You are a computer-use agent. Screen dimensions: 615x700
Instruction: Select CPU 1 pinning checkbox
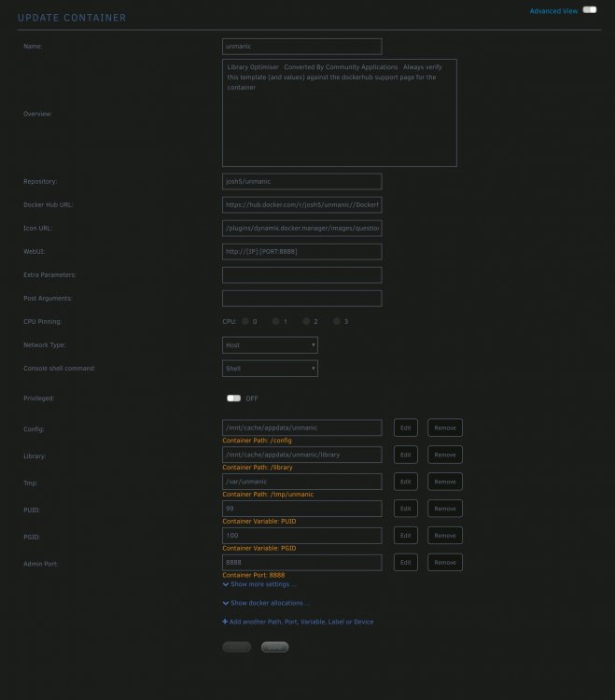tap(276, 321)
